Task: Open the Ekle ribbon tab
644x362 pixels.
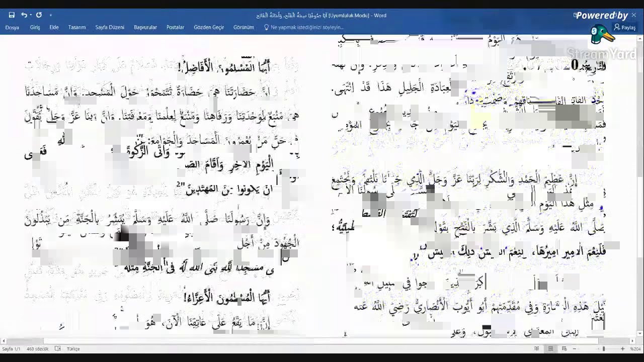Action: (54, 27)
